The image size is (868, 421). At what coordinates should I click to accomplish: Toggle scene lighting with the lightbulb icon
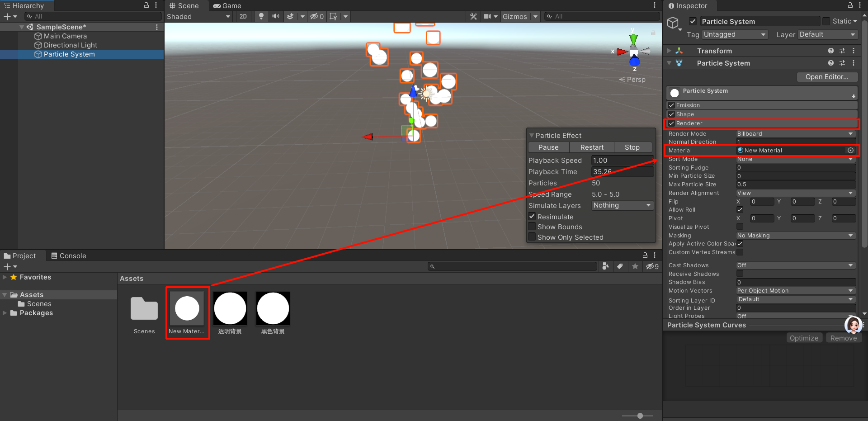pos(261,16)
